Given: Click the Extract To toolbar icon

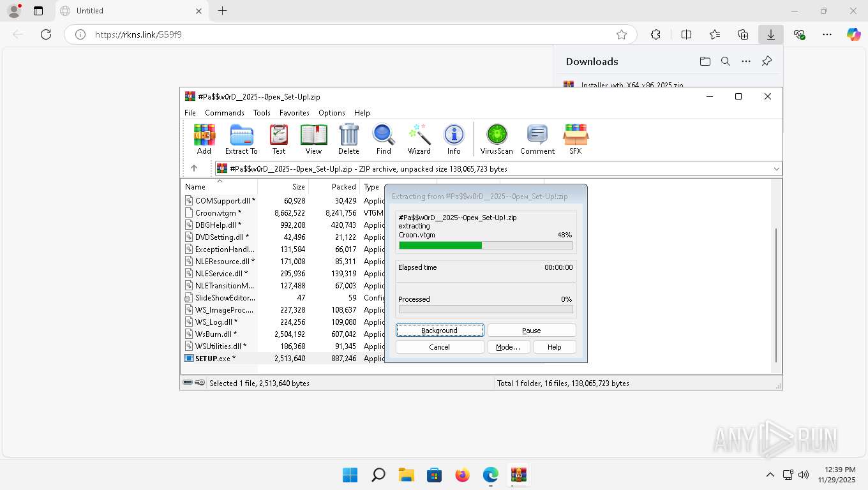Looking at the screenshot, I should pos(241,139).
